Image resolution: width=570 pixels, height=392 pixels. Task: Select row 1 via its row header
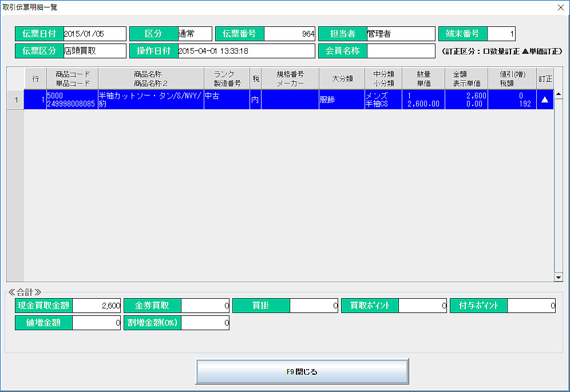click(x=15, y=100)
